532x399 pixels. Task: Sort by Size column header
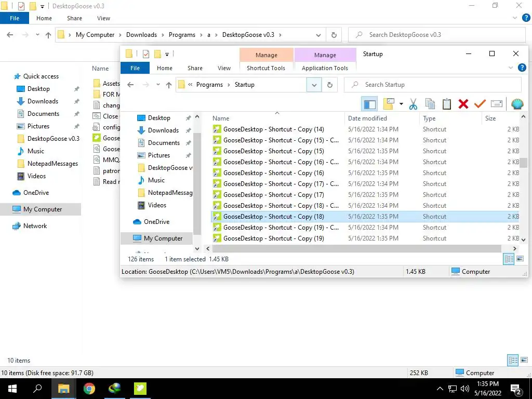pyautogui.click(x=490, y=118)
